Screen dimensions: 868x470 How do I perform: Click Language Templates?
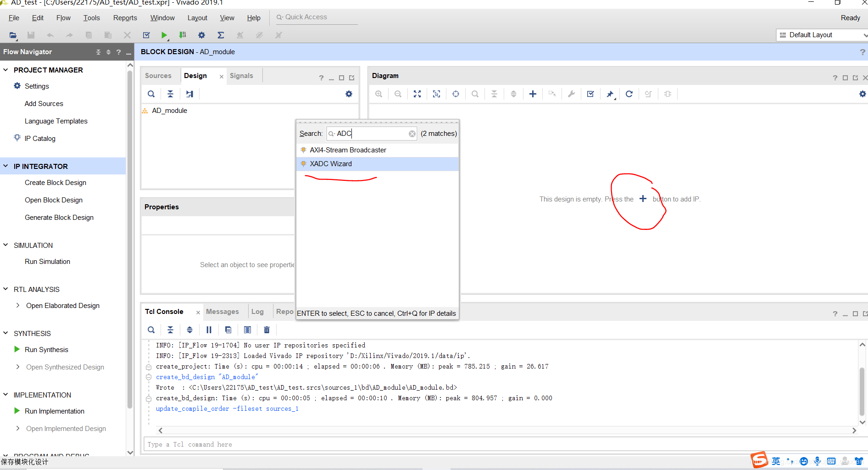pos(56,121)
